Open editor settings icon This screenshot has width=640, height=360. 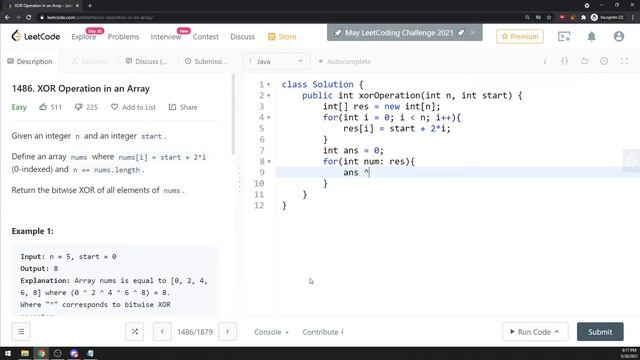(x=604, y=61)
